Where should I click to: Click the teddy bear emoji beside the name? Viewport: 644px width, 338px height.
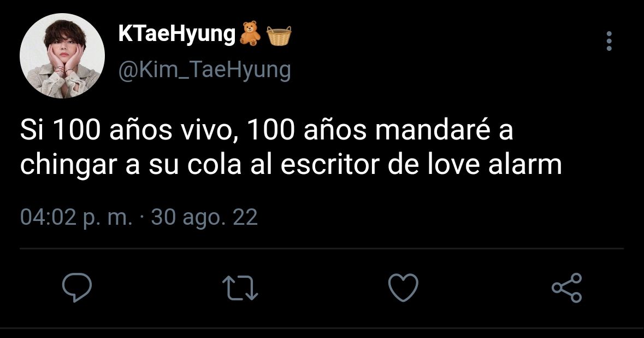(250, 34)
